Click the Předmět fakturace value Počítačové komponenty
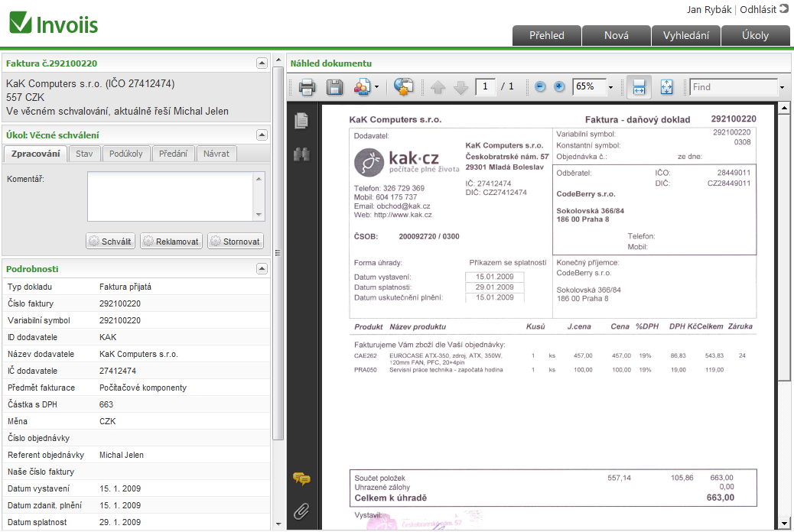 143,388
